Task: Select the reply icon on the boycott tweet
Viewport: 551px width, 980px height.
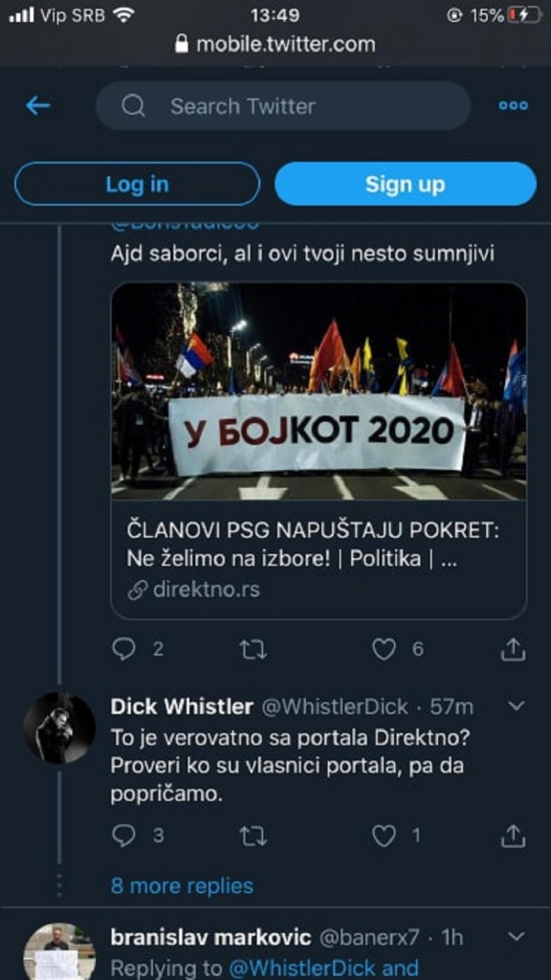Action: point(124,649)
